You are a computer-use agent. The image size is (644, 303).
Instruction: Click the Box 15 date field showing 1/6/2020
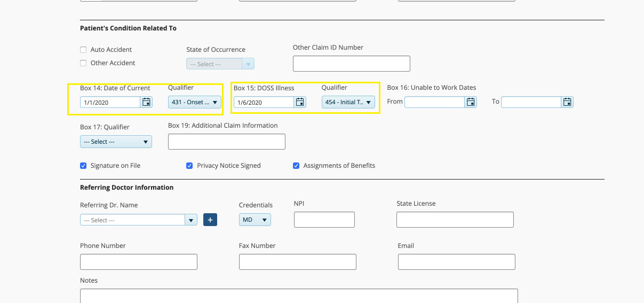[x=264, y=102]
